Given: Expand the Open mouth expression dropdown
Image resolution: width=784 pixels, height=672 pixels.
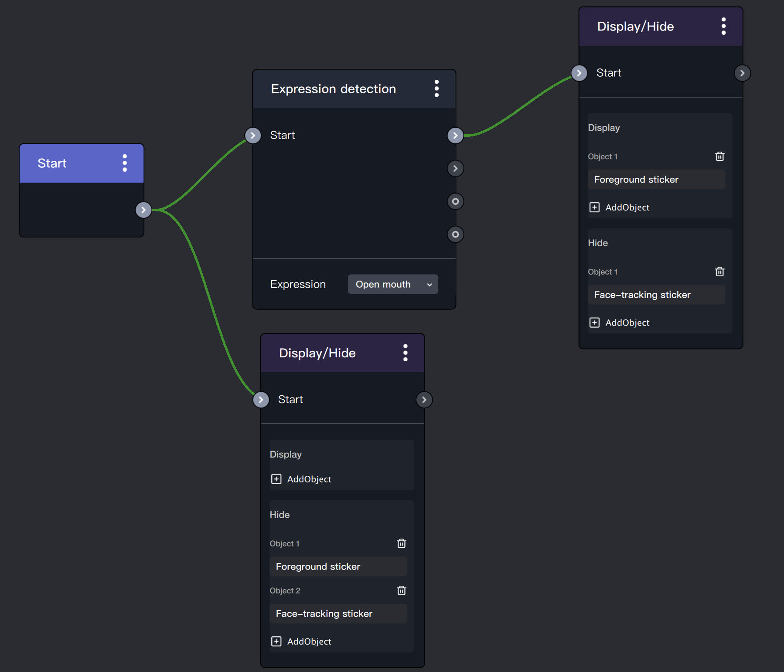Looking at the screenshot, I should (392, 284).
